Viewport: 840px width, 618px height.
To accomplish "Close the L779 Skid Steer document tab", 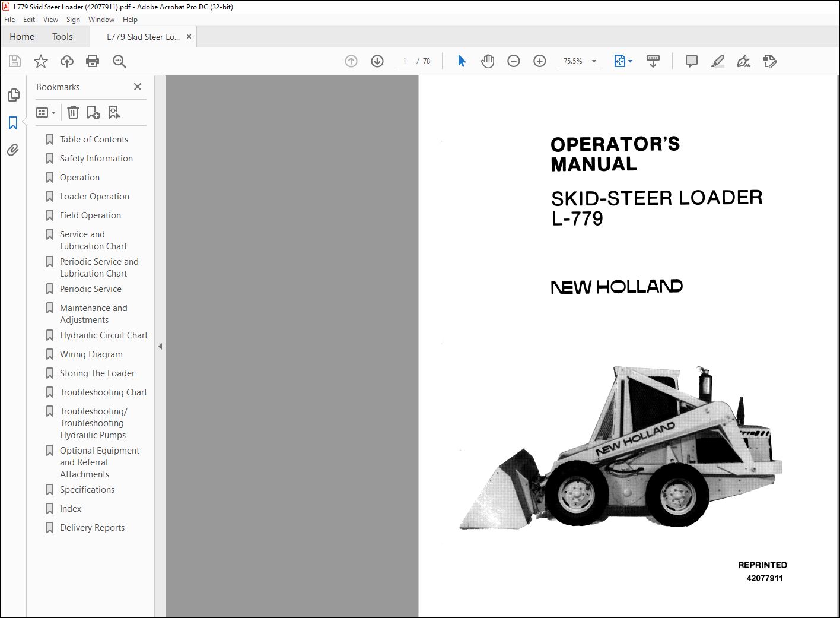I will [189, 37].
